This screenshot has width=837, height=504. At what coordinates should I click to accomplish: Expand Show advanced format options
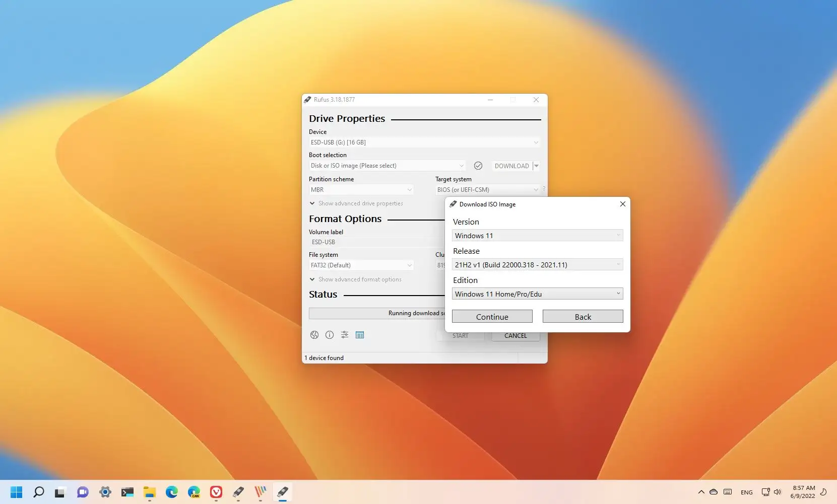tap(356, 279)
